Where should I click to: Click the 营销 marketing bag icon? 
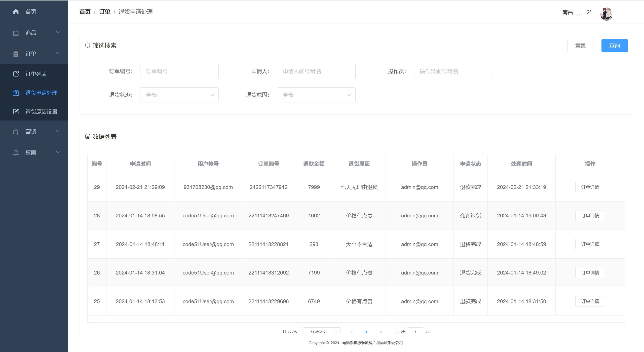click(x=16, y=132)
